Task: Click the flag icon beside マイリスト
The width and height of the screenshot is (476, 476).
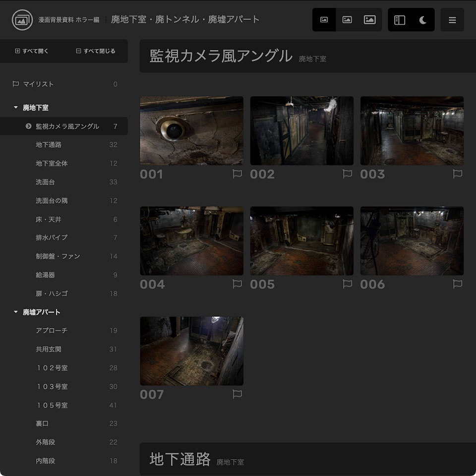Action: 15,84
